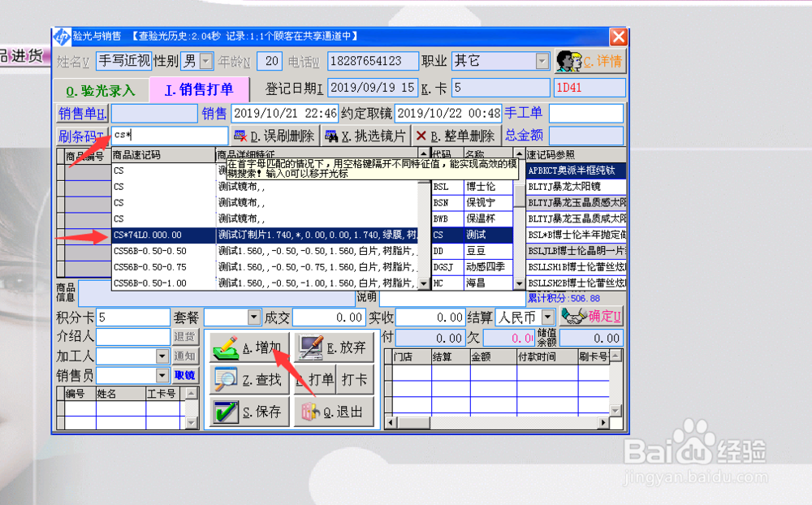Viewport: 812px width, 505px height.
Task: Open the 加工人 processor dropdown
Action: tap(162, 356)
